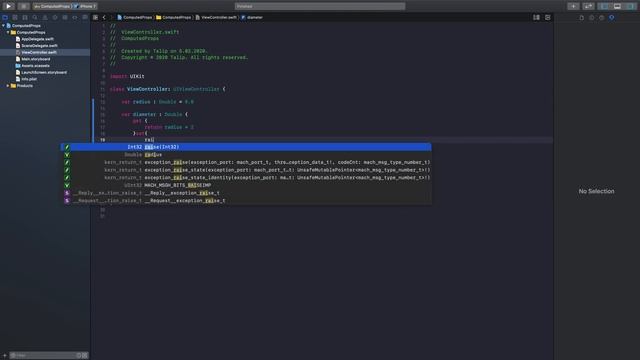Toggle the Debug area visibility

tap(617, 6)
